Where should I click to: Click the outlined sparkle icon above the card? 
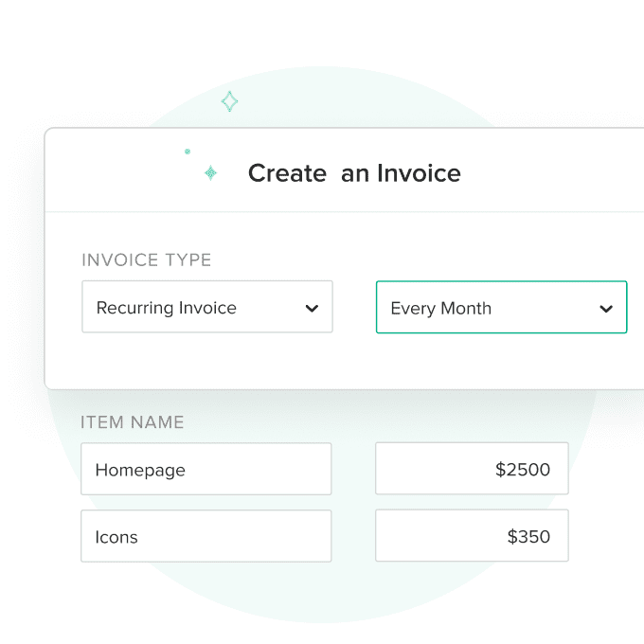(x=229, y=101)
